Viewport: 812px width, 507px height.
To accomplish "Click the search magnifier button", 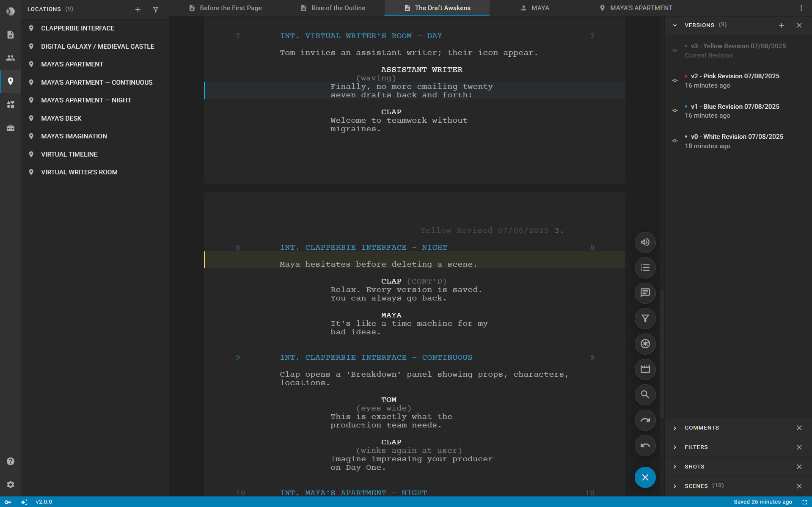I will pyautogui.click(x=645, y=395).
